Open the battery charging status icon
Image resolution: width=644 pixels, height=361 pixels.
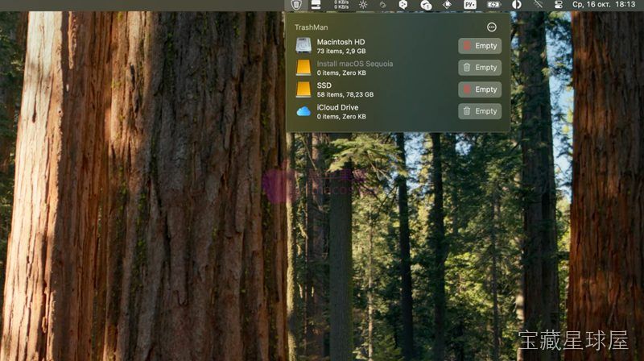pos(493,5)
